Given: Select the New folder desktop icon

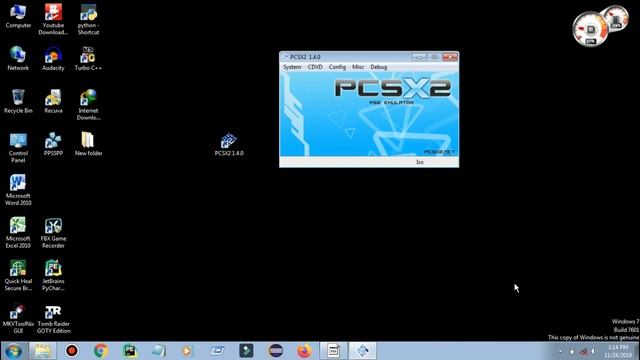Looking at the screenshot, I should pos(88,144).
